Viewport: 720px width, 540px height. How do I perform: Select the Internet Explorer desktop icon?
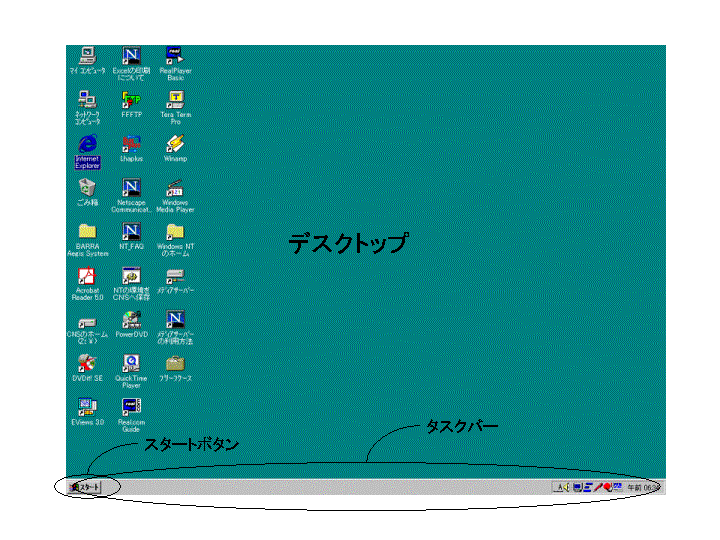[x=87, y=143]
